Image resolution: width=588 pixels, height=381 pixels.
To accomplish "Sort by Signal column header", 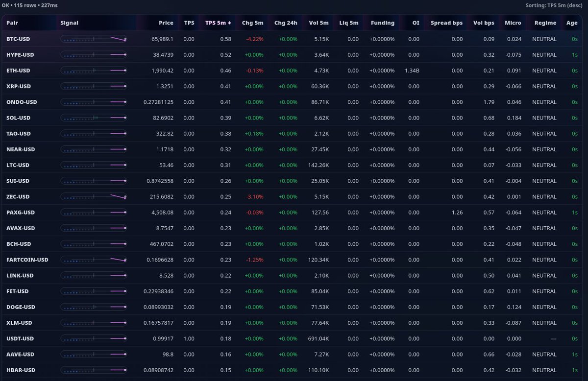I will click(x=69, y=23).
